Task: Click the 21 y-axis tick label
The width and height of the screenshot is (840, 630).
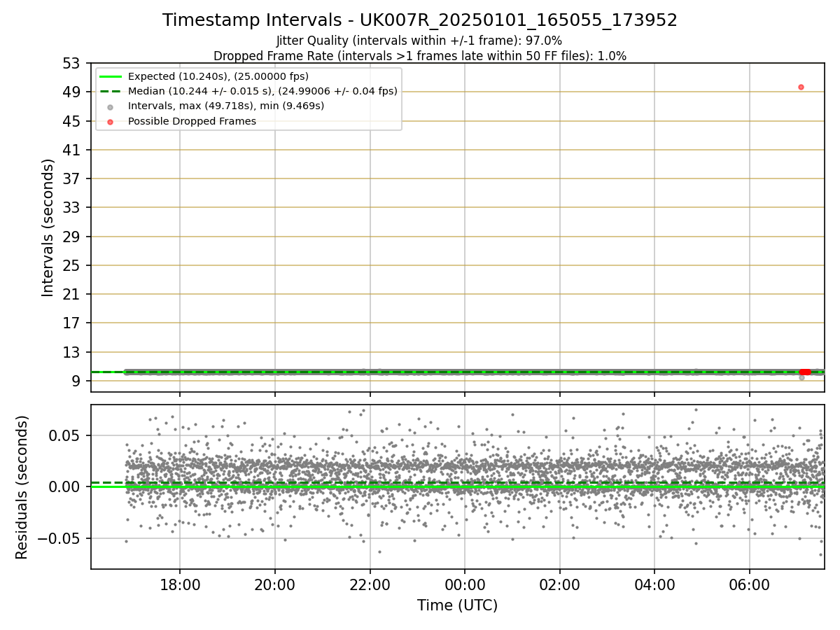Action: pyautogui.click(x=73, y=295)
